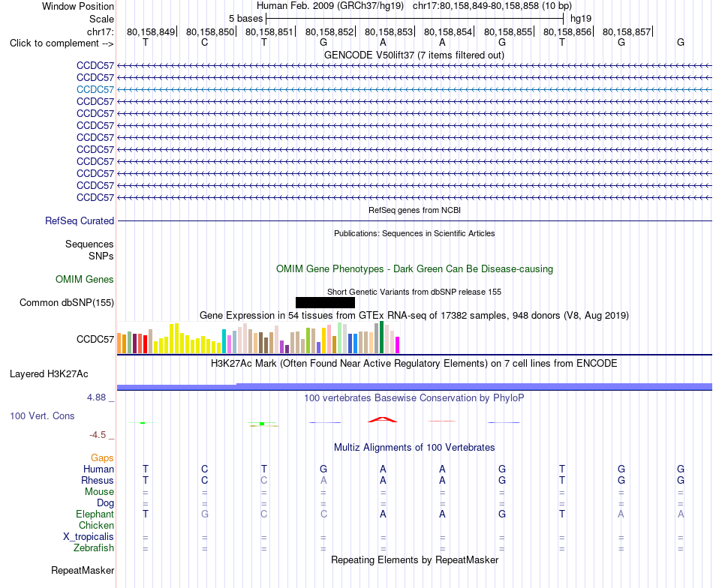Click the Window Position label

pos(78,6)
